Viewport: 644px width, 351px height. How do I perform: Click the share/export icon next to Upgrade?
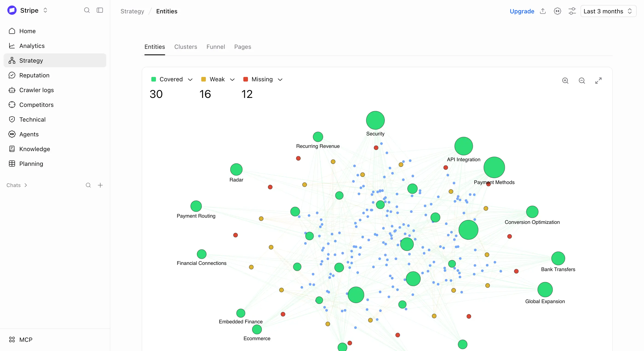pyautogui.click(x=543, y=11)
